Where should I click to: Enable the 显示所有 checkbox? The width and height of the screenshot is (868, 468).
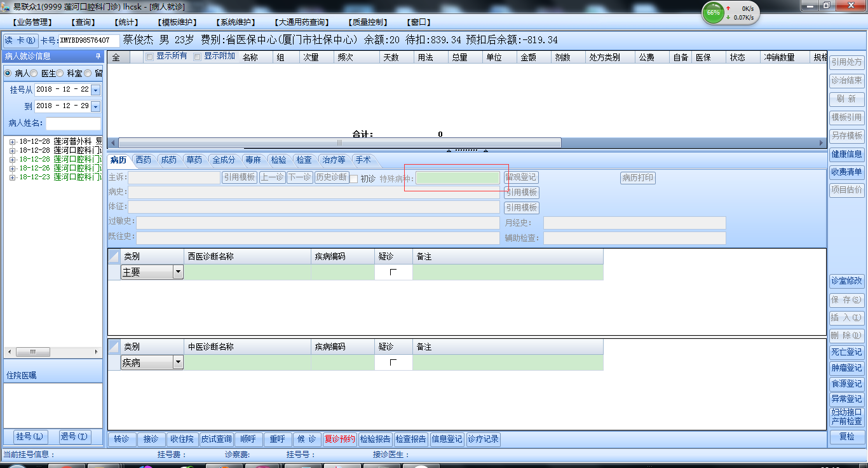(x=149, y=57)
